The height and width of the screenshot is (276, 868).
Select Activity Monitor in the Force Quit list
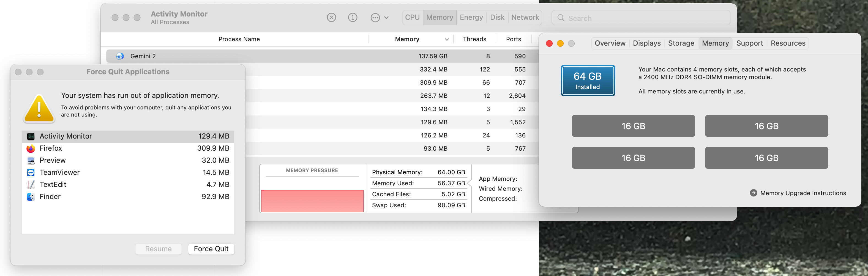128,136
